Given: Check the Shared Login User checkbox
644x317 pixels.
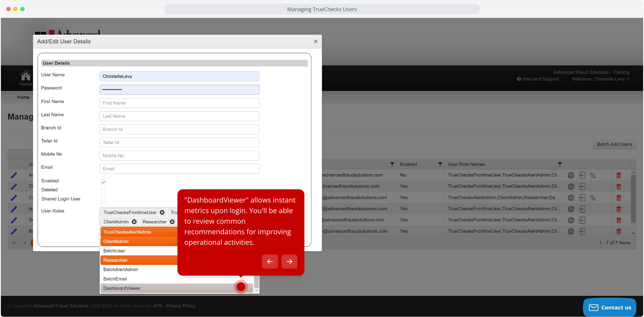Looking at the screenshot, I should 103,200.
